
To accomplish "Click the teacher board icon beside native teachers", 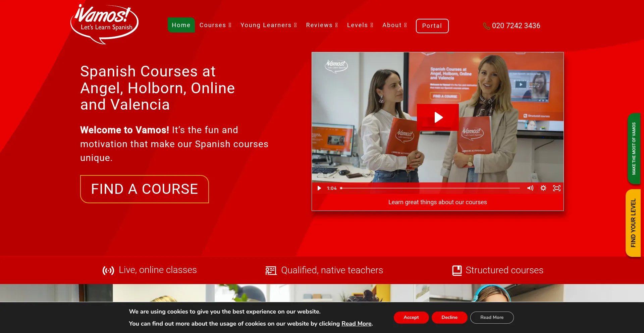I will click(271, 270).
